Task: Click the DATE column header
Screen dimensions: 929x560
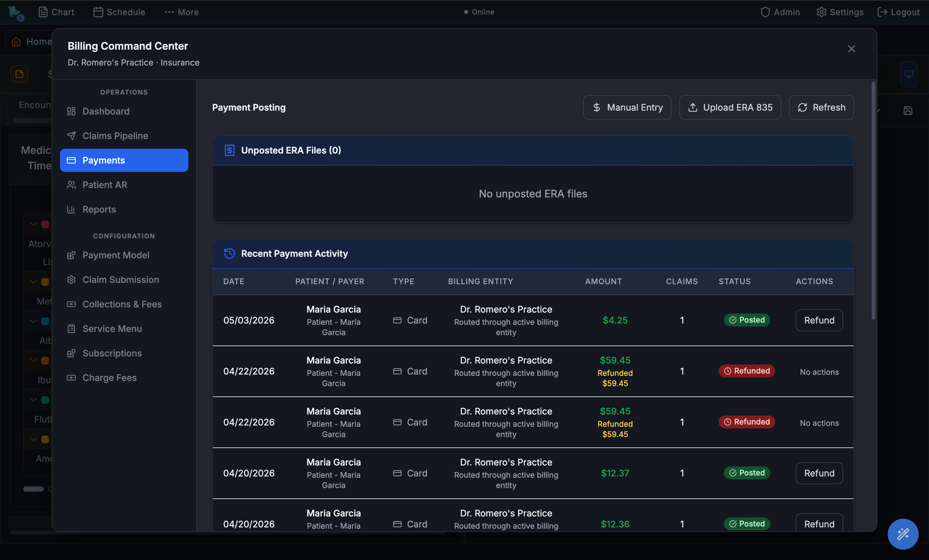Action: [x=234, y=281]
